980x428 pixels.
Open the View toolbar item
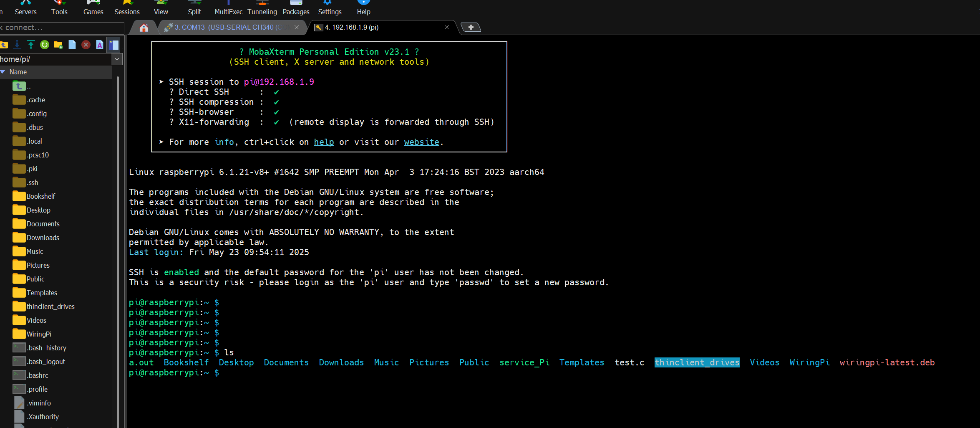pos(161,8)
